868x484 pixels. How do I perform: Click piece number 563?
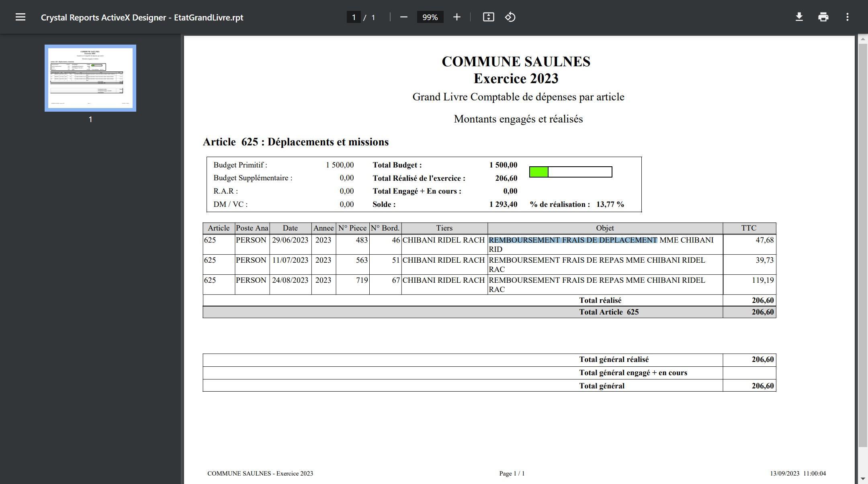pyautogui.click(x=362, y=260)
